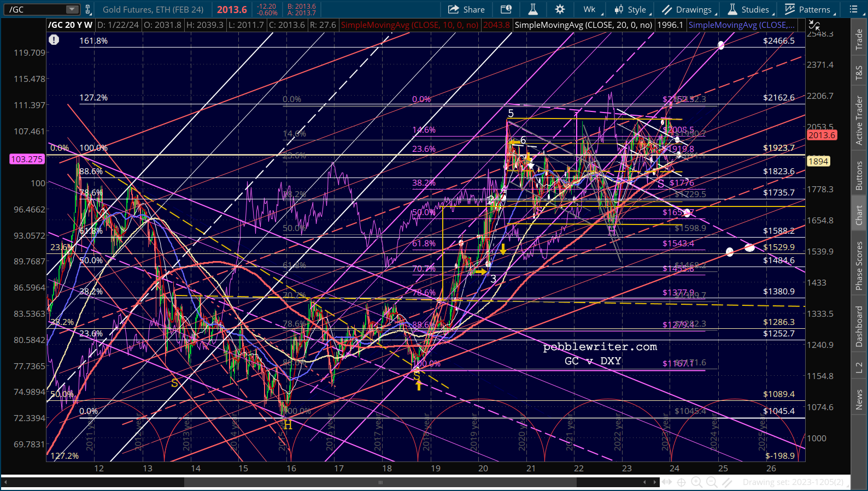Open the Studies button

(x=748, y=9)
